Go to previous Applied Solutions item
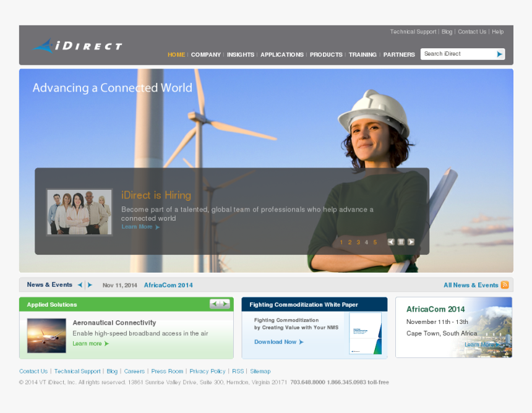Image resolution: width=532 pixels, height=413 pixels. pyautogui.click(x=215, y=304)
